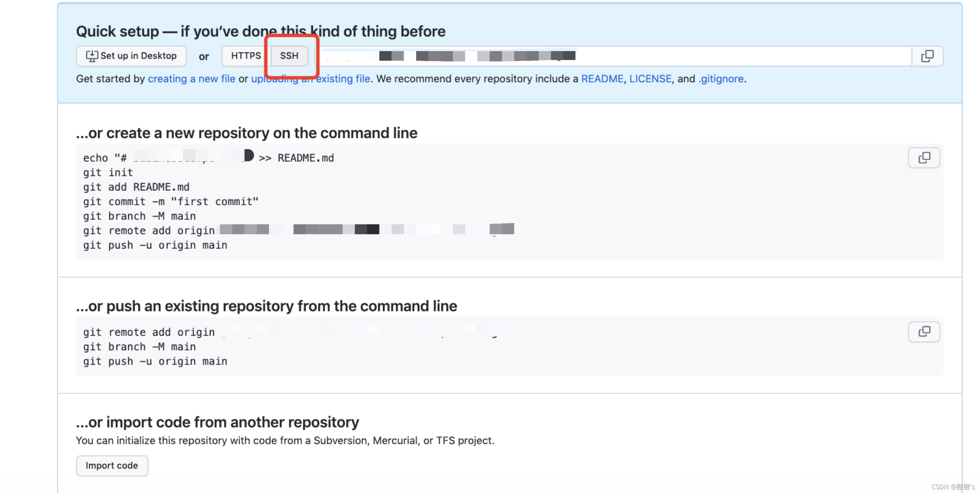Click the copy icon for new repository commands
The image size is (980, 493).
[924, 158]
